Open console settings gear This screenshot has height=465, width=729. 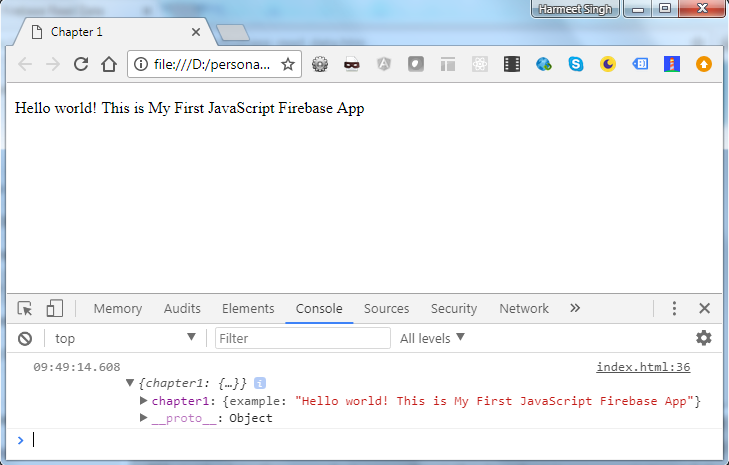click(703, 338)
